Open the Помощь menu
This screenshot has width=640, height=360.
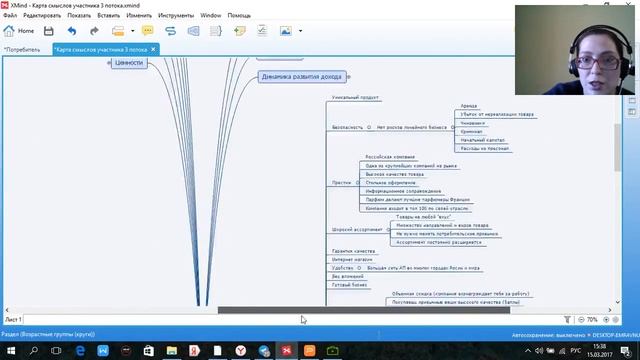[239, 16]
